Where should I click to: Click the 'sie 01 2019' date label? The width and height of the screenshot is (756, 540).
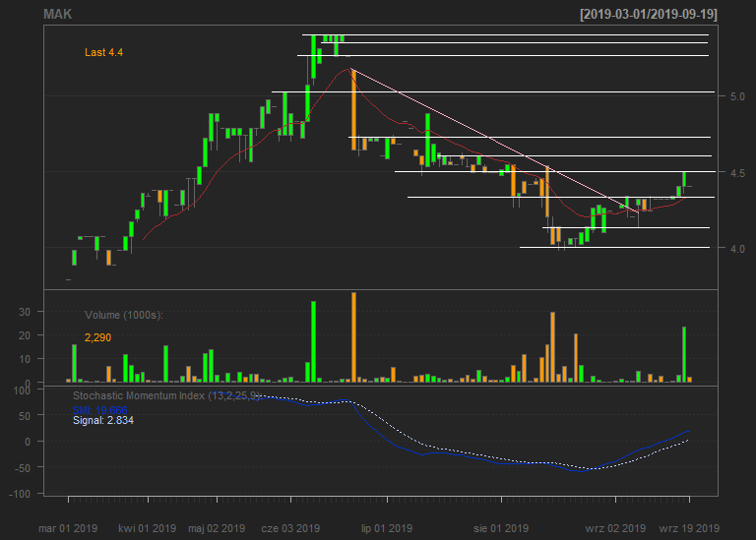tap(501, 528)
